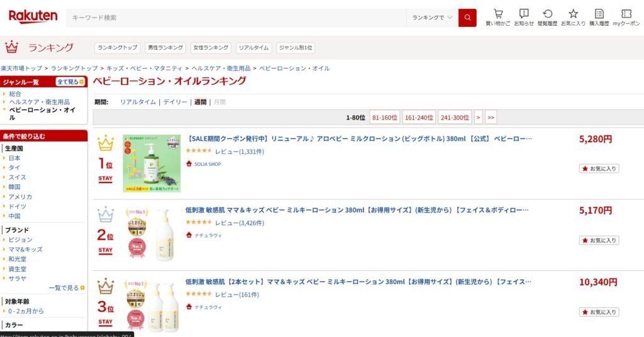
Task: Filter by age 0-2ヵ月から
Action: pyautogui.click(x=26, y=311)
